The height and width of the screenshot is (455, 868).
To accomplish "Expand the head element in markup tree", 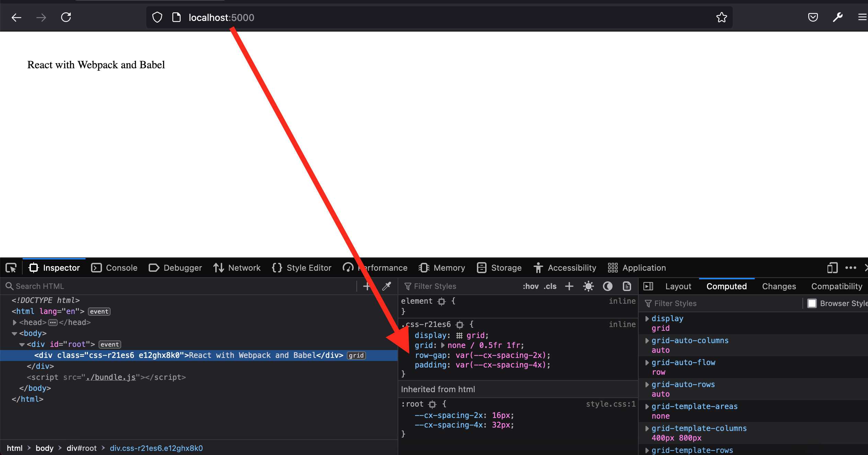I will (x=15, y=322).
